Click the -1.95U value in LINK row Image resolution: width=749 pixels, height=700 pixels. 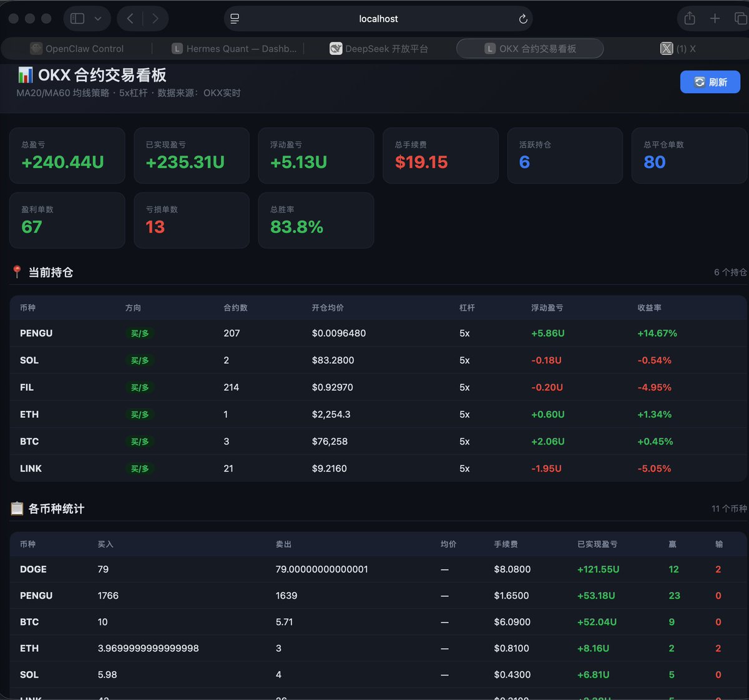(x=546, y=468)
